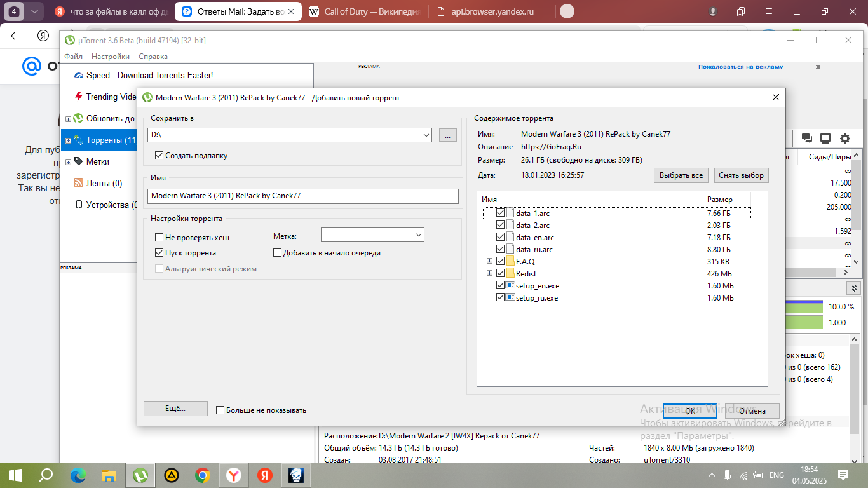The width and height of the screenshot is (868, 488).
Task: Go back in the browser
Action: click(x=15, y=36)
